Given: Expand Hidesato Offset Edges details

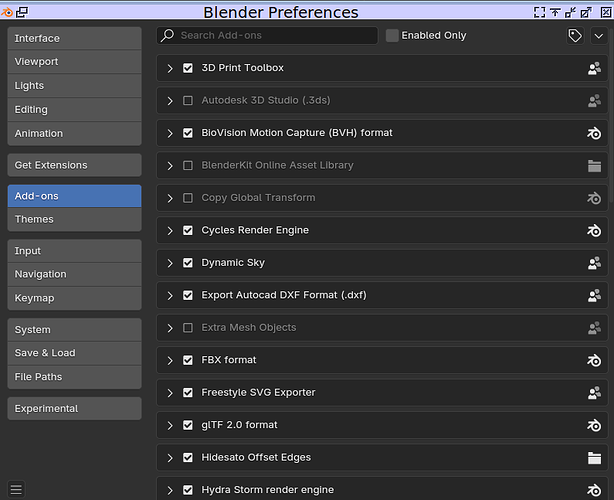Looking at the screenshot, I should 170,458.
